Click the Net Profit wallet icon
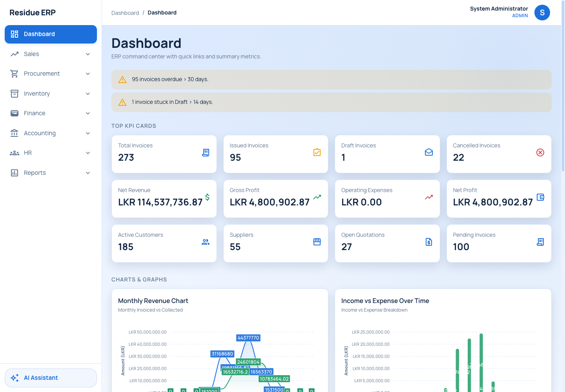The width and height of the screenshot is (565, 392). 540,197
